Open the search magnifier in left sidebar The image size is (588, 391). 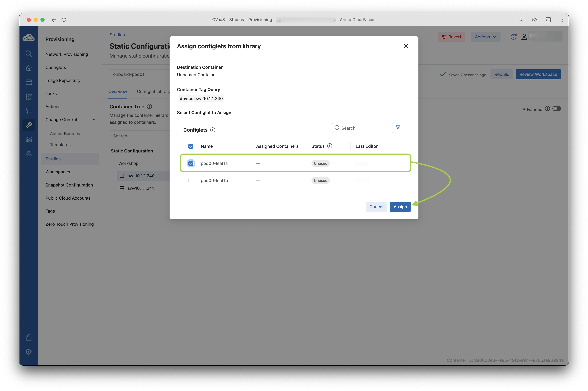pos(29,54)
